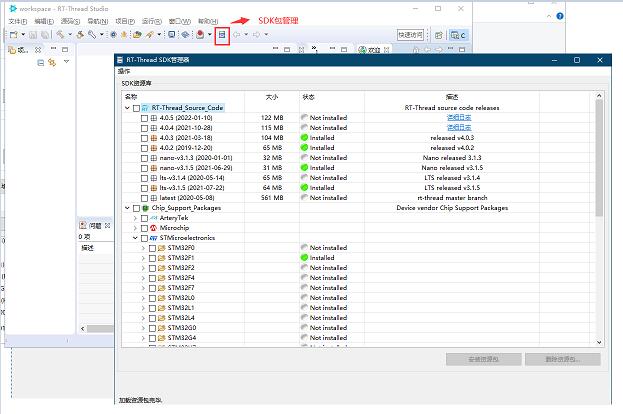Minimize the project explorer panel
The height and width of the screenshot is (414, 623).
53,49
